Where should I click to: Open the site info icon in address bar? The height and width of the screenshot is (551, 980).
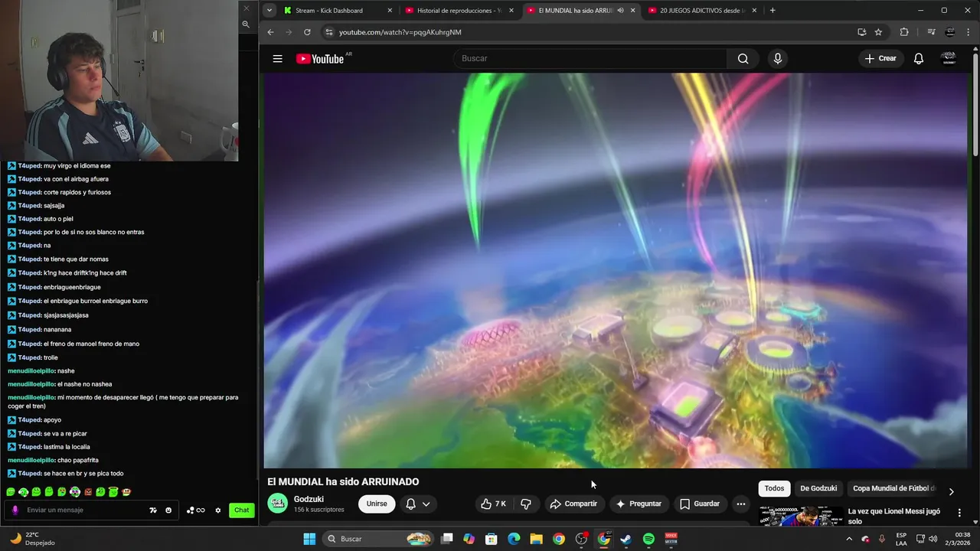tap(328, 32)
